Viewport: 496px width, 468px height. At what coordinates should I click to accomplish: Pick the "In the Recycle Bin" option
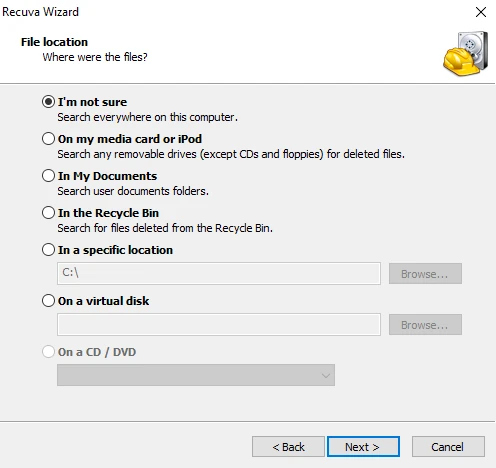[x=48, y=213]
